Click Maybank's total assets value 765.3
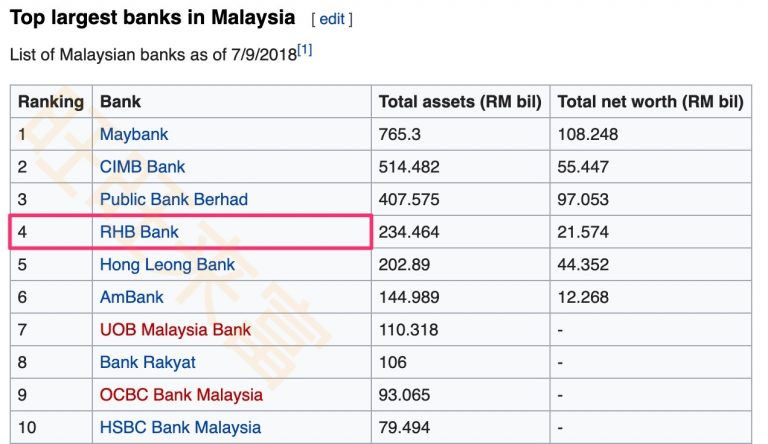This screenshot has height=444, width=768. [401, 134]
